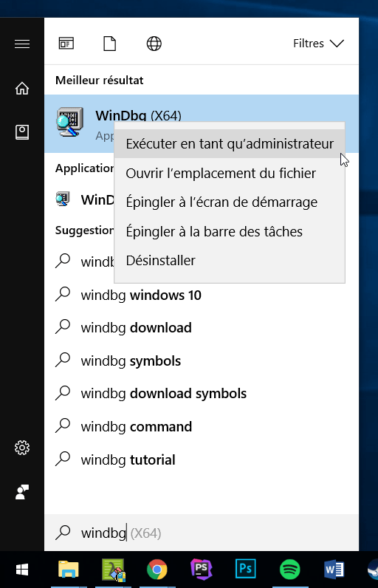Open the Notebook icon in sidebar
378x588 pixels.
click(x=22, y=132)
